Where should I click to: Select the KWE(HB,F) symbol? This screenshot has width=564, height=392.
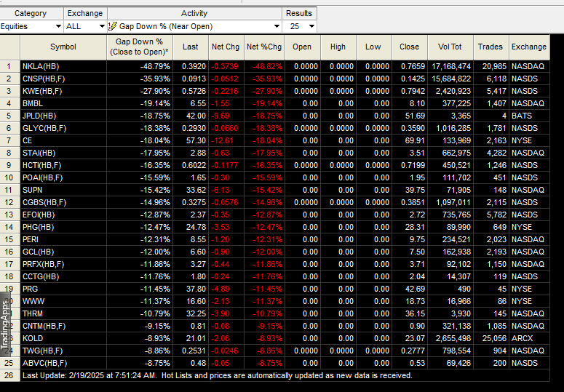pyautogui.click(x=42, y=91)
